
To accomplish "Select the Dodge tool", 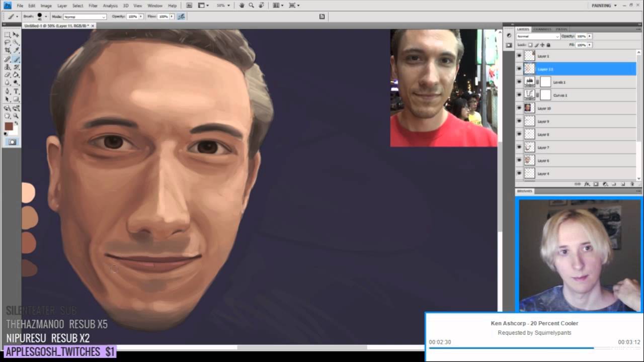I will click(x=16, y=83).
